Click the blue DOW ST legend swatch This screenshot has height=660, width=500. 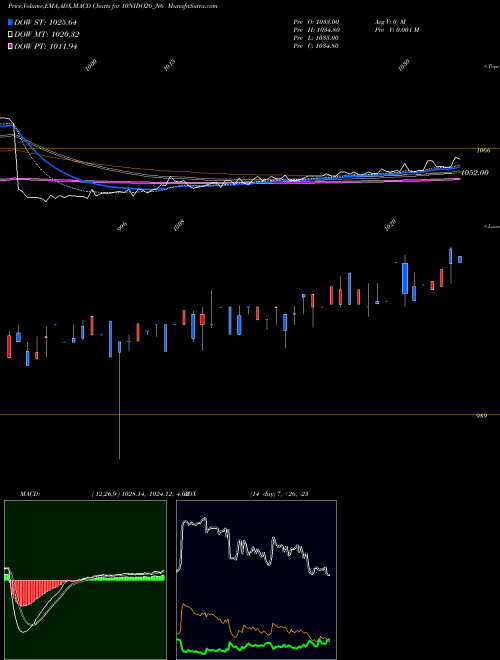[10, 22]
